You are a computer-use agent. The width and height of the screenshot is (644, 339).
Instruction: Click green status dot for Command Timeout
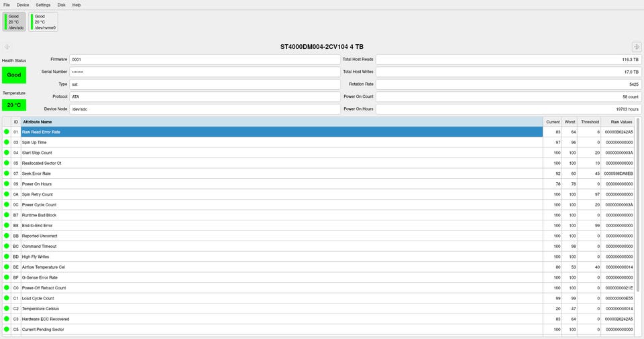[7, 246]
